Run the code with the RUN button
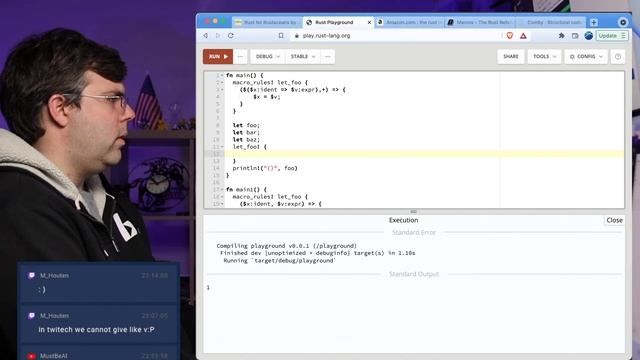The height and width of the screenshot is (360, 640). (218, 56)
